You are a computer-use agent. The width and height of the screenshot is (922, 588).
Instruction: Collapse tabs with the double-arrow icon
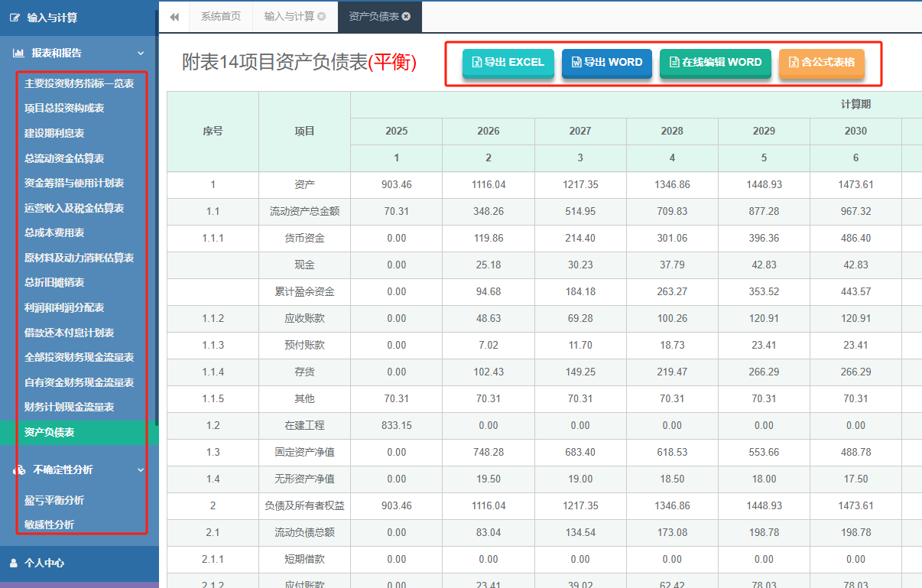174,17
